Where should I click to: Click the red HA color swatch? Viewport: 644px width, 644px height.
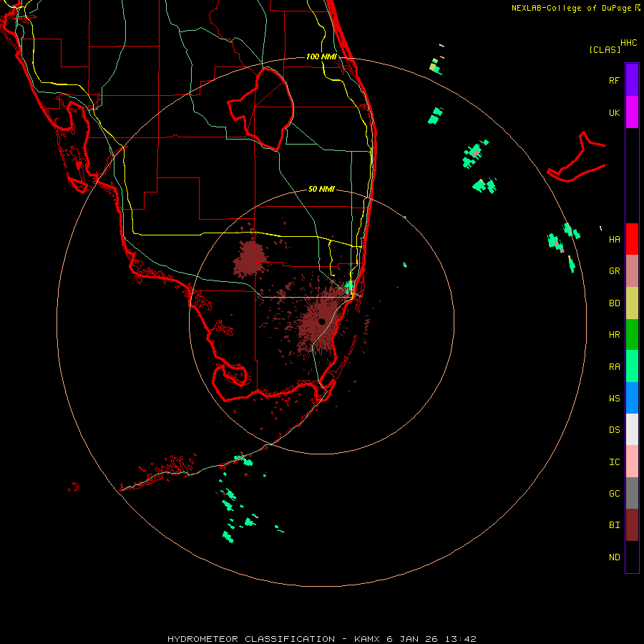click(632, 239)
